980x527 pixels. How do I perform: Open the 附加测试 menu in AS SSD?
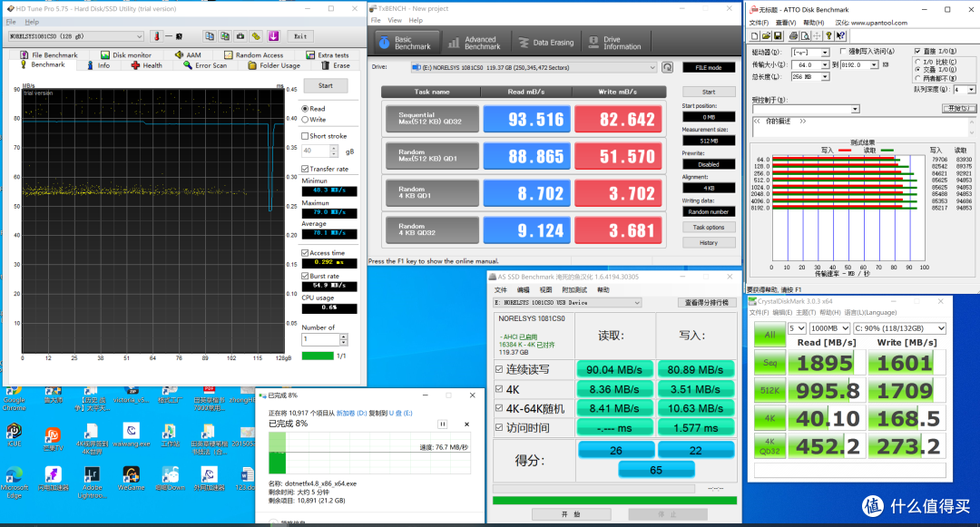(574, 289)
